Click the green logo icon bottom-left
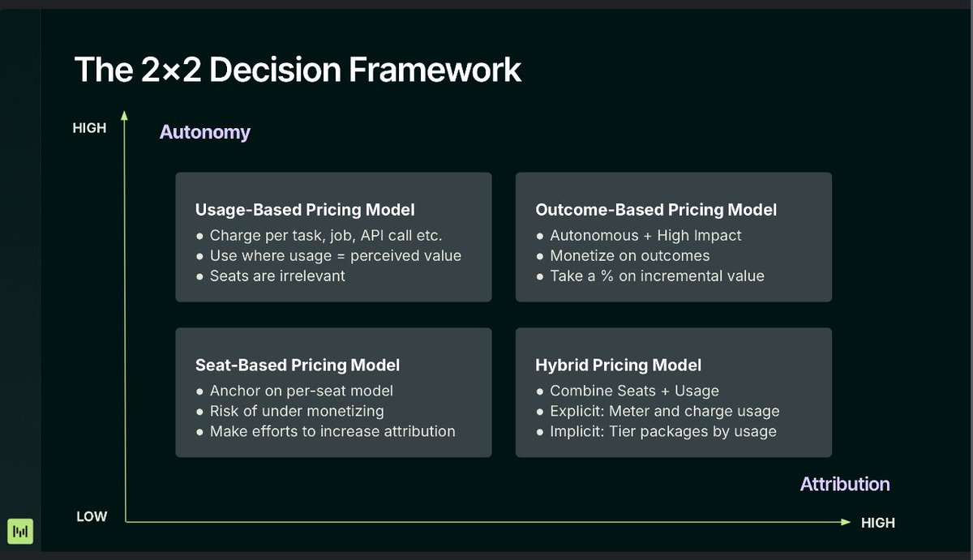 click(20, 530)
